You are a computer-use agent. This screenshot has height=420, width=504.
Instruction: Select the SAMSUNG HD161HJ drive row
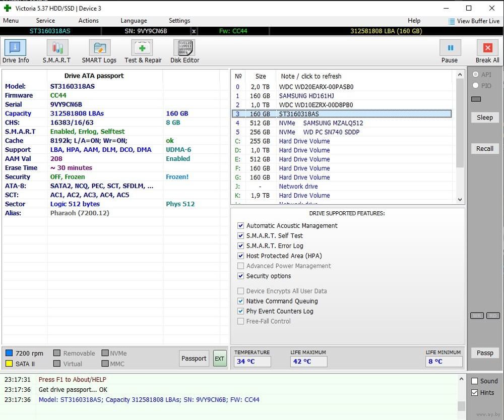tap(306, 96)
